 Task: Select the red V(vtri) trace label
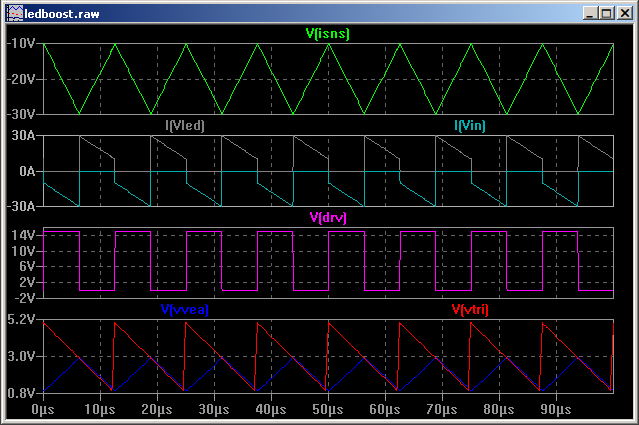470,309
